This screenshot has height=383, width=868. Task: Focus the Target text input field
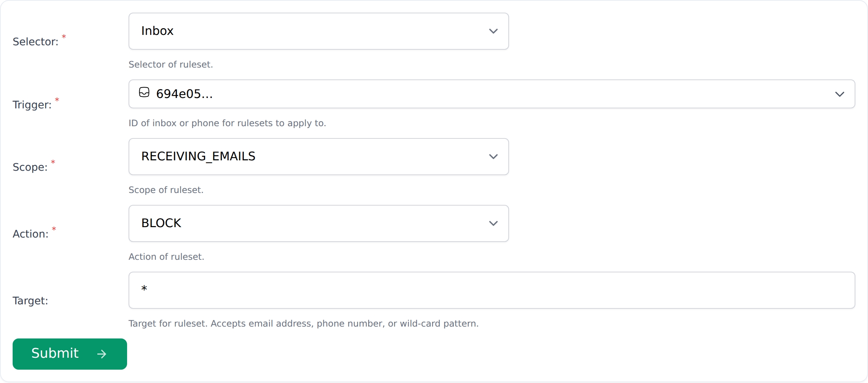tap(491, 290)
